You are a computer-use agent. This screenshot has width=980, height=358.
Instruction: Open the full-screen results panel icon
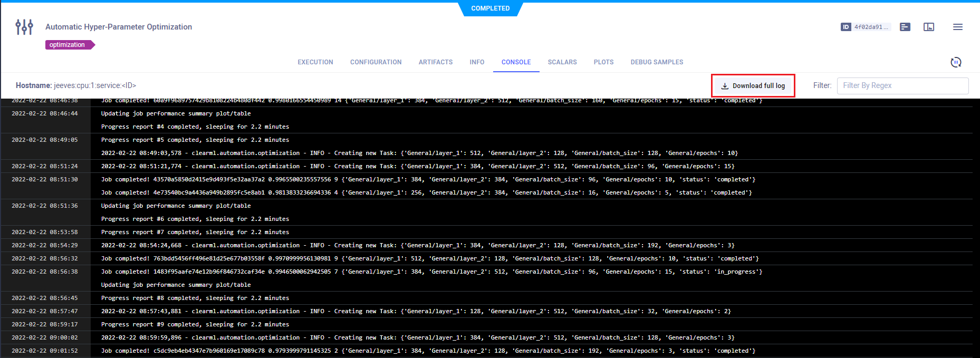pyautogui.click(x=929, y=27)
